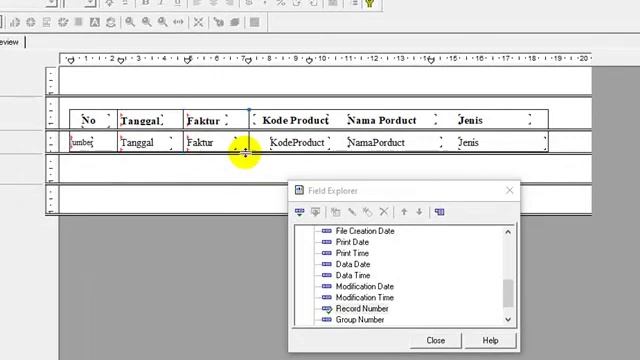Click the Field Explorer title bar icon
The image size is (640, 360).
[x=299, y=190]
